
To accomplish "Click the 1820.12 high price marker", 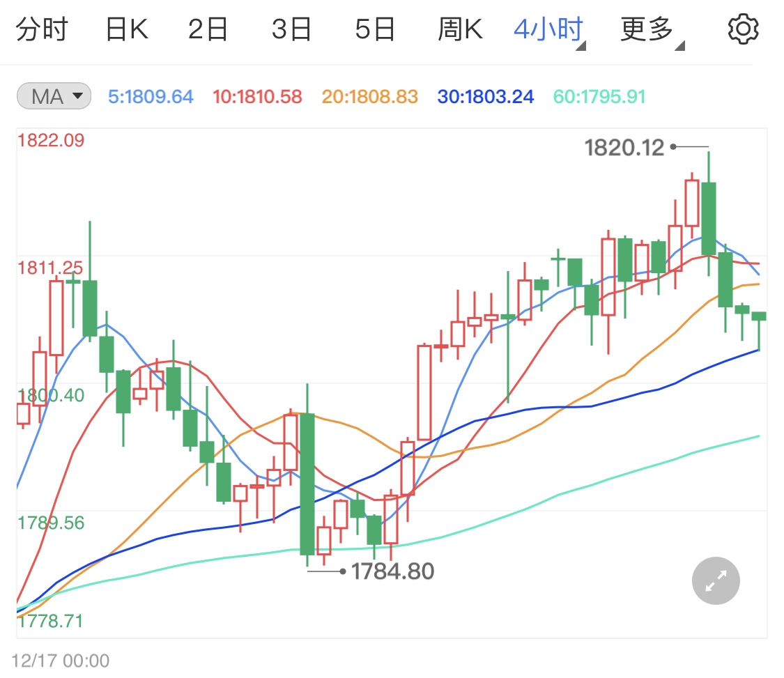I will coord(626,148).
